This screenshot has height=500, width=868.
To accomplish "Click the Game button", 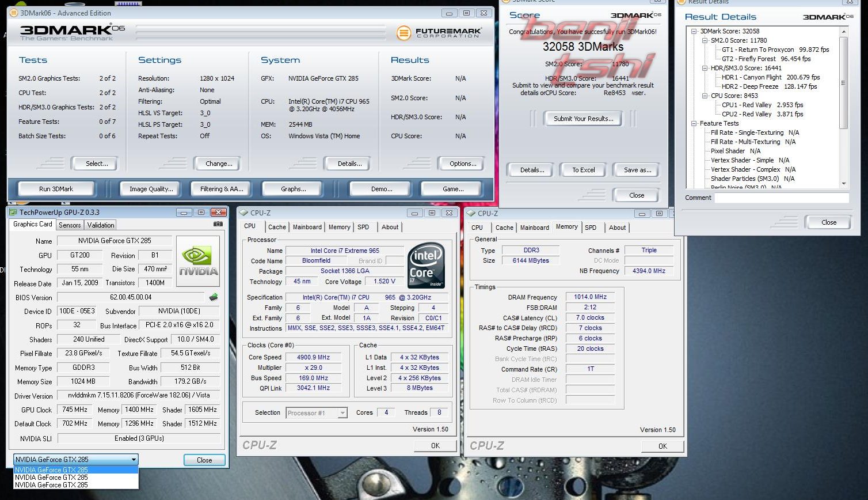I will tap(453, 189).
